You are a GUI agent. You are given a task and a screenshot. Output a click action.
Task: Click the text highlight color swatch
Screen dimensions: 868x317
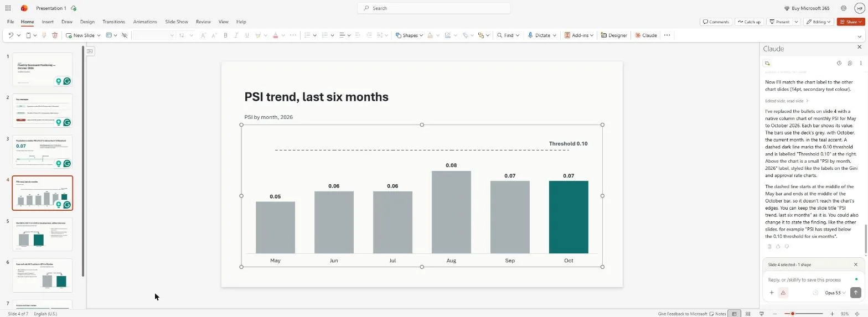click(258, 35)
